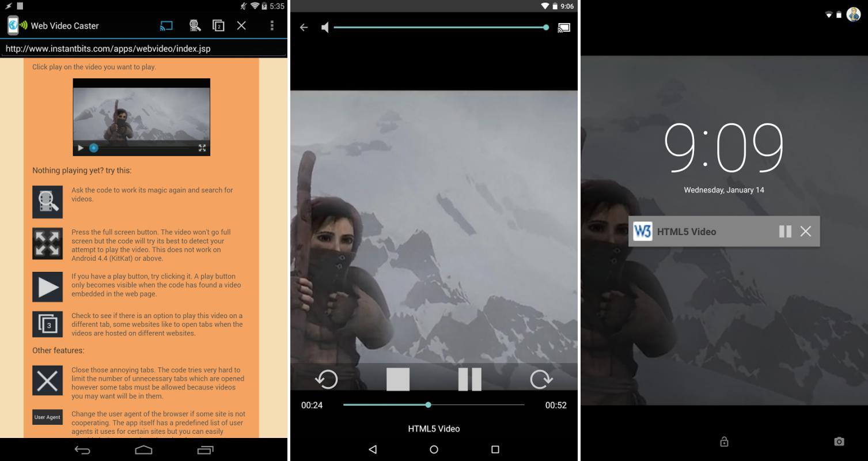This screenshot has width=868, height=461.
Task: Mute volume via speaker icon
Action: pos(325,28)
